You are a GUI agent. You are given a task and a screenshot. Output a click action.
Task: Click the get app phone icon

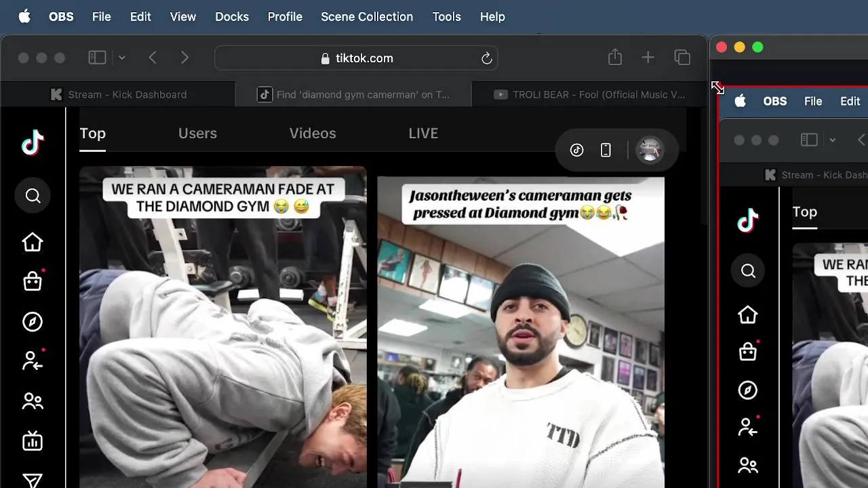coord(606,150)
